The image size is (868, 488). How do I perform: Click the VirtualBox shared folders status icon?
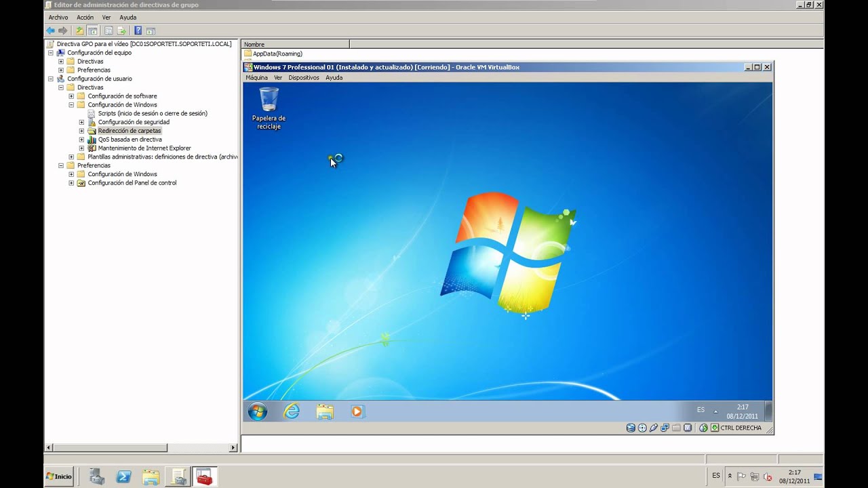point(676,428)
